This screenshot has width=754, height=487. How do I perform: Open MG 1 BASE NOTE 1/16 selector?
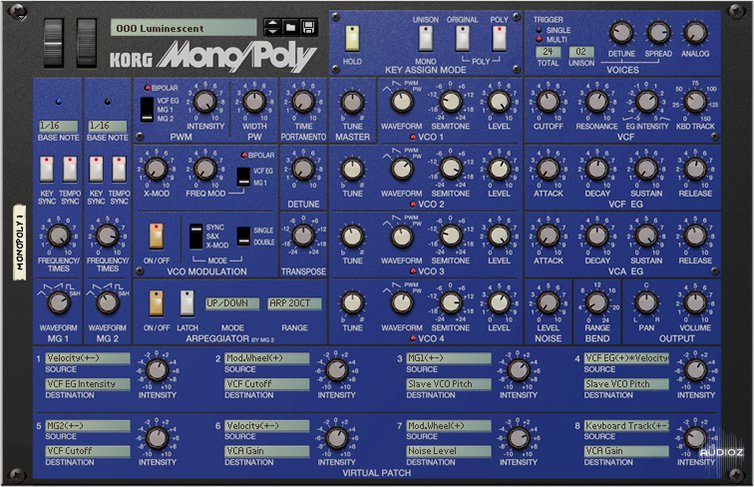pos(58,126)
